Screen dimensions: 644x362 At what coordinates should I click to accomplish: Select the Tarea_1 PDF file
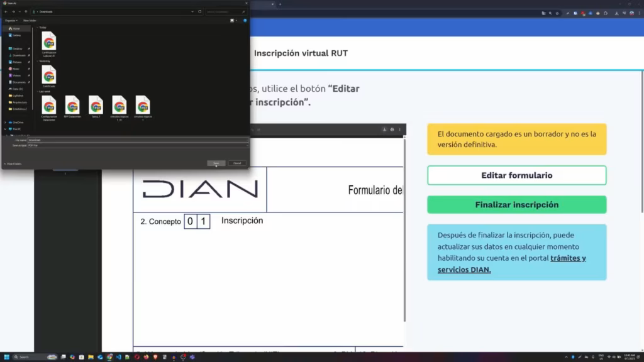(96, 107)
